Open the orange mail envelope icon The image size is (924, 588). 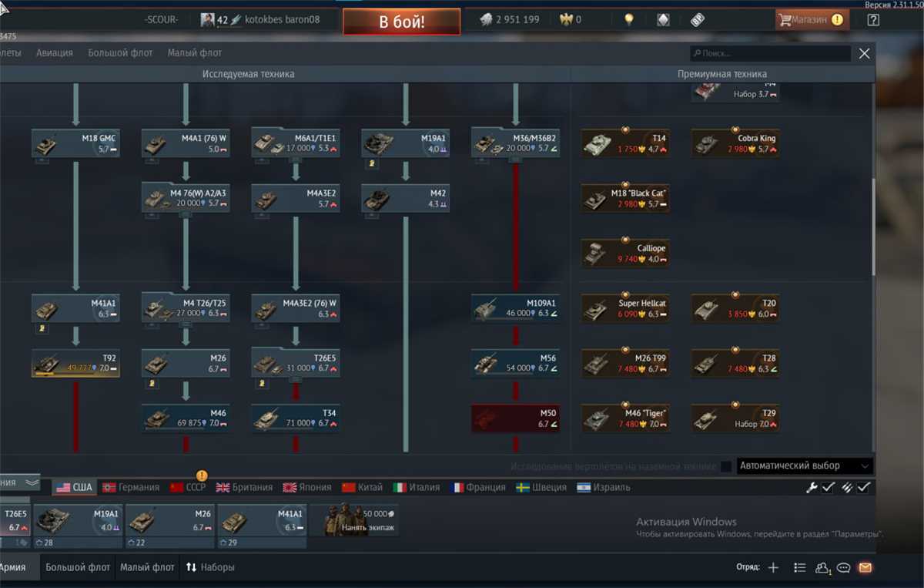point(865,567)
